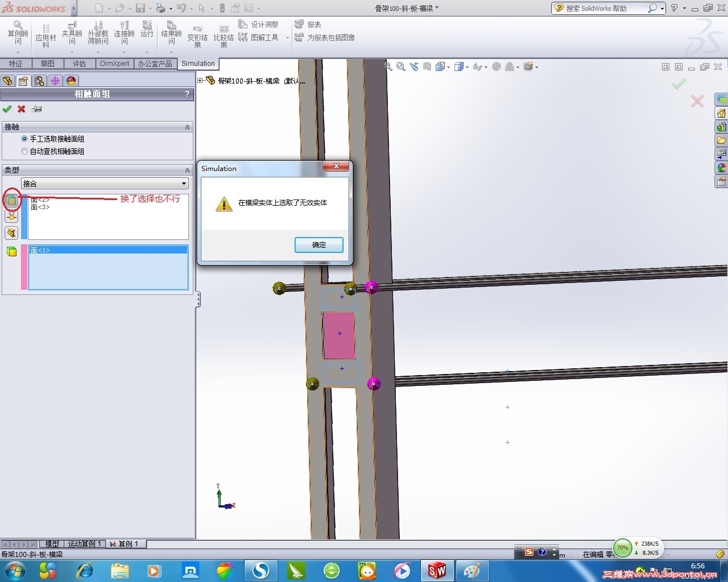Click the Undo icon in the title toolbar
728x582 pixels.
pyautogui.click(x=181, y=8)
